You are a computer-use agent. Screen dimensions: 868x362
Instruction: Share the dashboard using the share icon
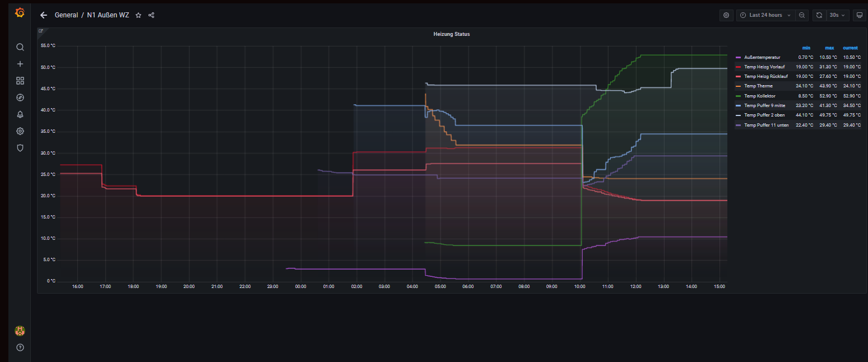(151, 15)
